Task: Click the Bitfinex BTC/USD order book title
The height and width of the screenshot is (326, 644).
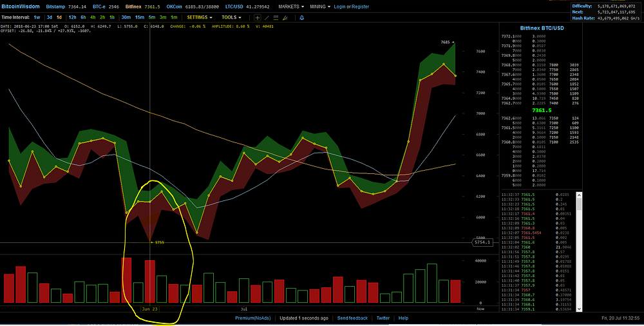Action: pyautogui.click(x=542, y=28)
